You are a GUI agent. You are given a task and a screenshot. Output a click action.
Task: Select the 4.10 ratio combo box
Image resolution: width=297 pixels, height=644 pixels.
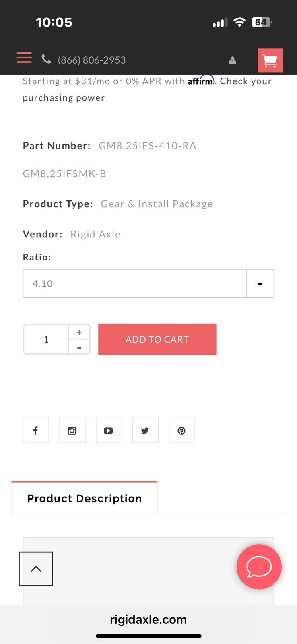[x=135, y=284]
